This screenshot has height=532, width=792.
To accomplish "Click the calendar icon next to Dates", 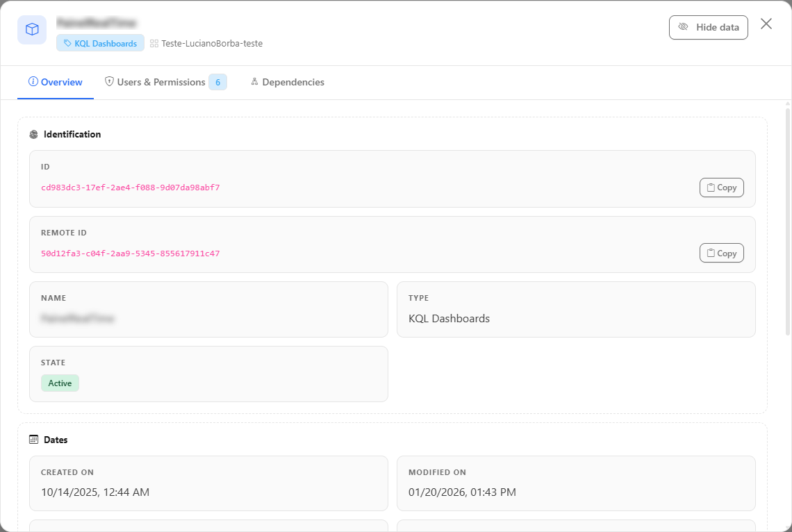I will pos(34,440).
